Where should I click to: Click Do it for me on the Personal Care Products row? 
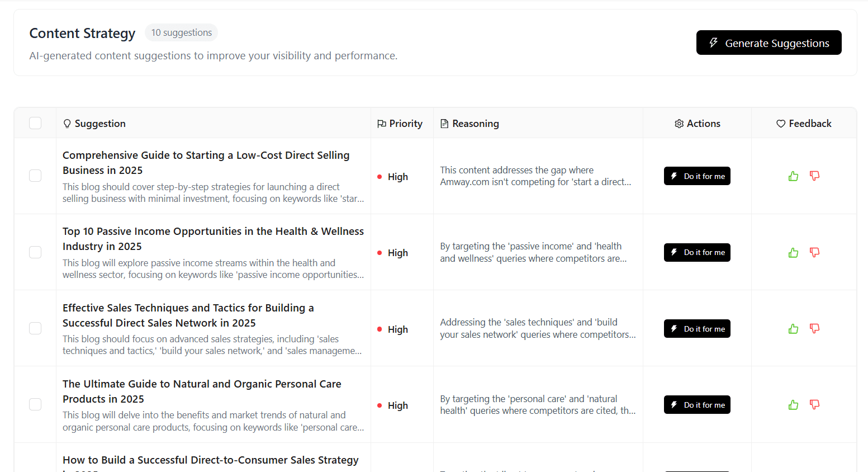[697, 404]
